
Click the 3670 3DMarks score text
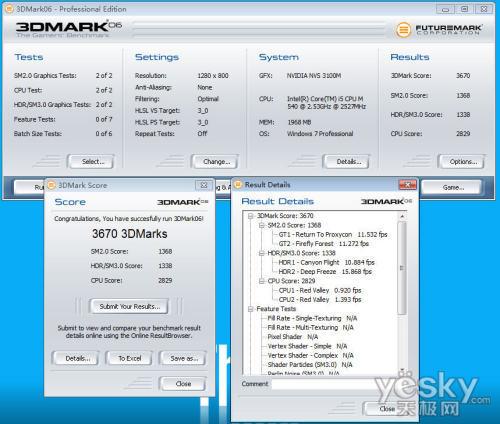[x=130, y=234]
